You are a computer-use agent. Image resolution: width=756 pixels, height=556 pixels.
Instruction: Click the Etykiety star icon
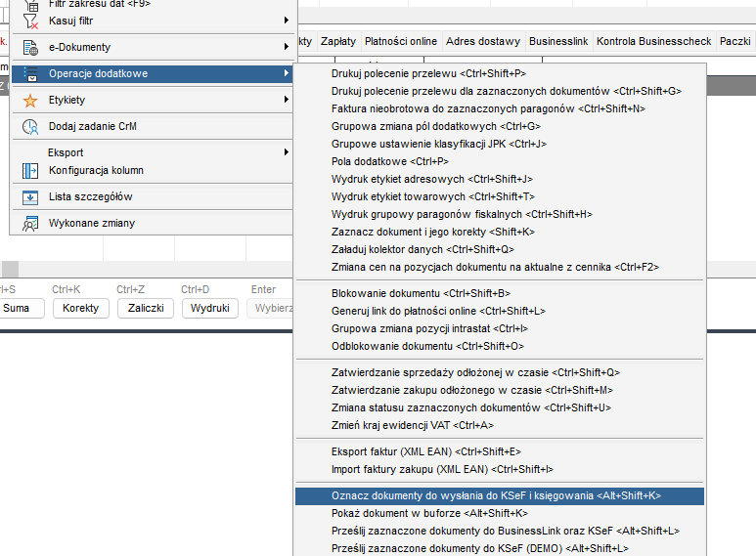click(29, 100)
